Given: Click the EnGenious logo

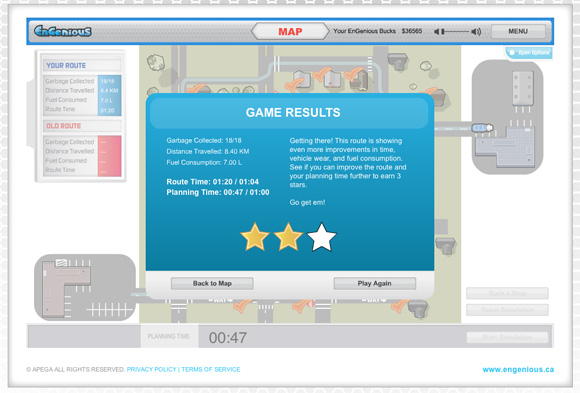Looking at the screenshot, I should (63, 31).
